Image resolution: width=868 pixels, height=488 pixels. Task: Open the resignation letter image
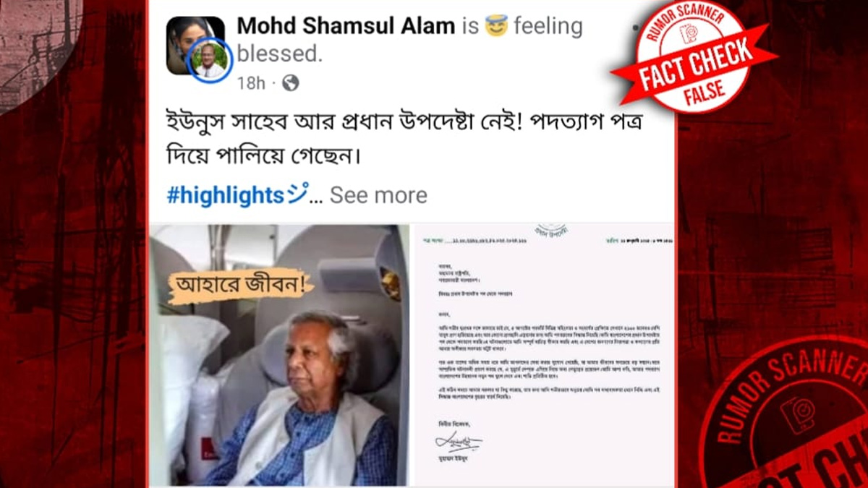544,354
